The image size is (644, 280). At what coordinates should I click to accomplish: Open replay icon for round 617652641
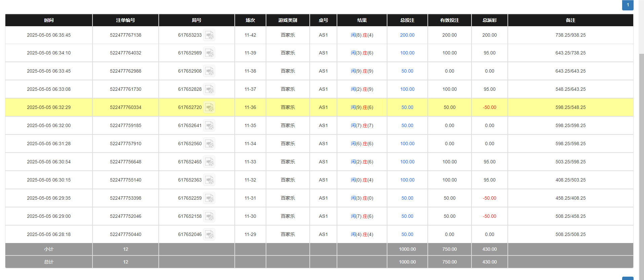209,126
